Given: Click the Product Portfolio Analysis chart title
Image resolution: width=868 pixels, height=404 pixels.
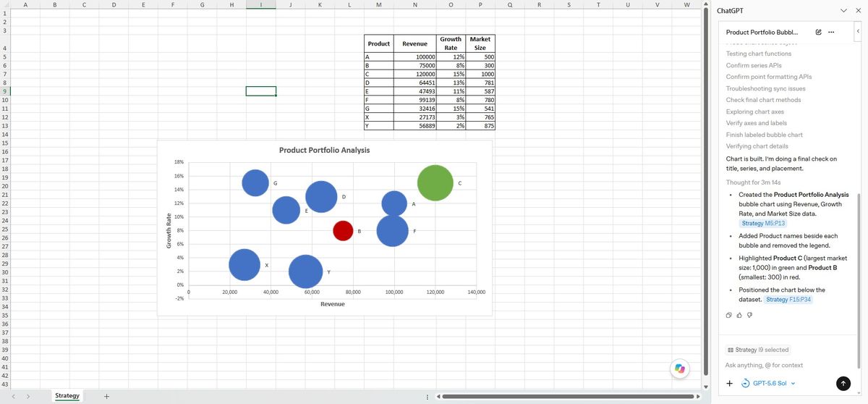Looking at the screenshot, I should 324,150.
